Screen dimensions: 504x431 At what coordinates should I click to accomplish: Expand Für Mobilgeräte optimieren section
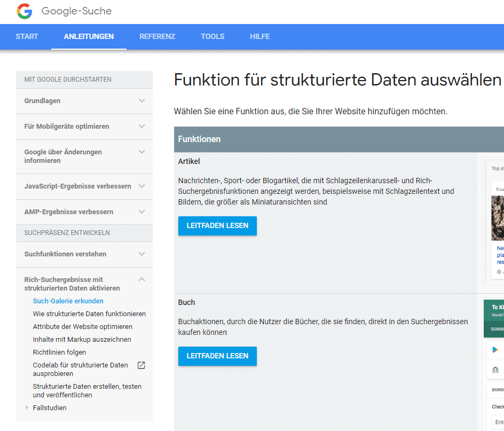(x=142, y=127)
